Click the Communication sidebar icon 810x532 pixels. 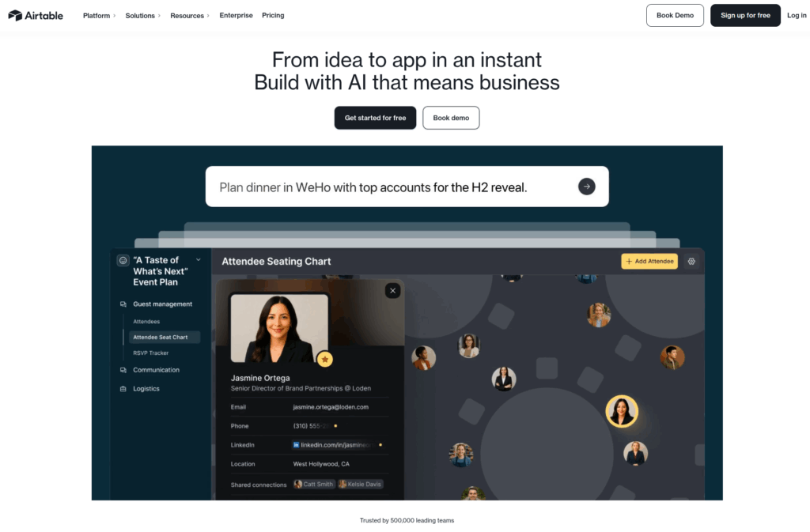click(123, 370)
